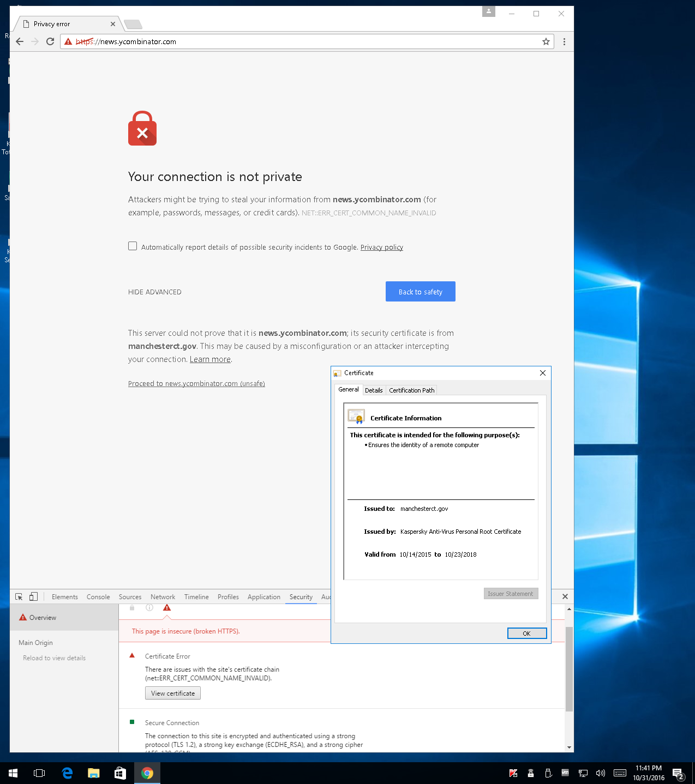This screenshot has height=784, width=695.
Task: Open Certificate dialog Details tab
Action: point(374,390)
